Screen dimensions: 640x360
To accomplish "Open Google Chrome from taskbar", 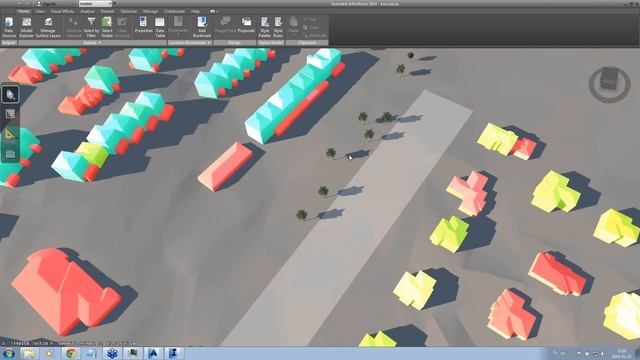I will pos(71,353).
